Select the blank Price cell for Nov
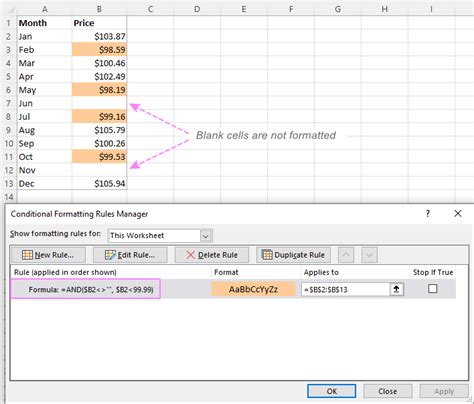The height and width of the screenshot is (404, 474). click(x=99, y=170)
